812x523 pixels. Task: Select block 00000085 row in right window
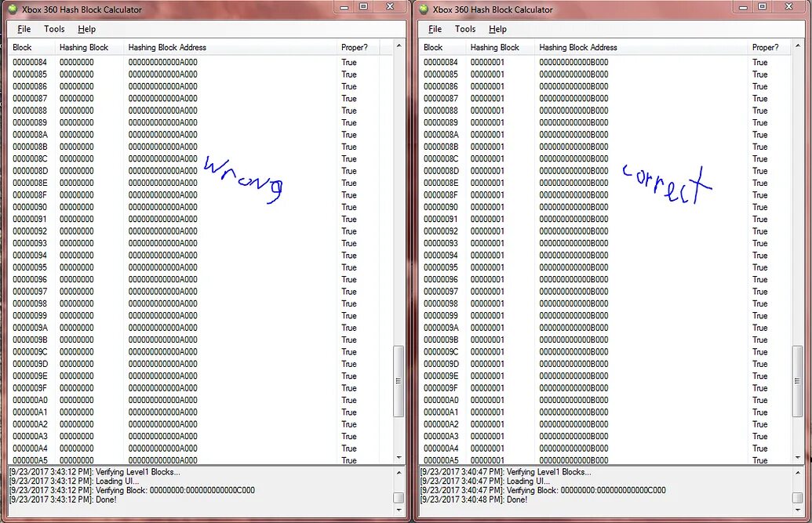[x=606, y=74]
